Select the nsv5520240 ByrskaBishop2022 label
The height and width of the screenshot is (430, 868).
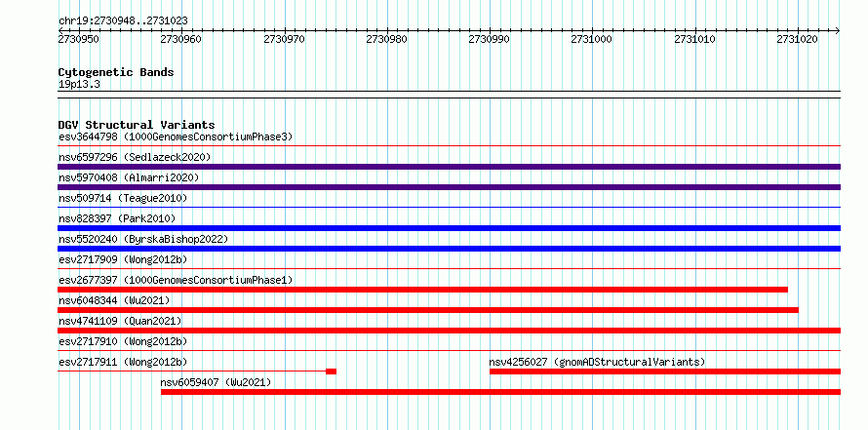[x=143, y=239]
